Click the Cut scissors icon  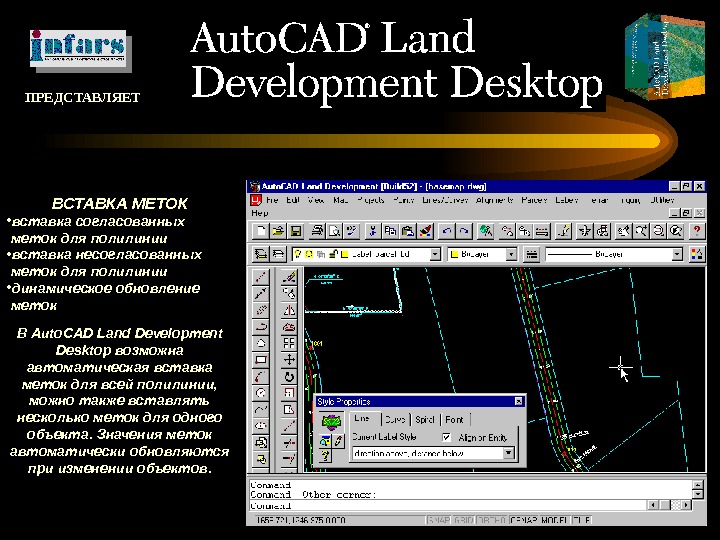pyautogui.click(x=373, y=231)
